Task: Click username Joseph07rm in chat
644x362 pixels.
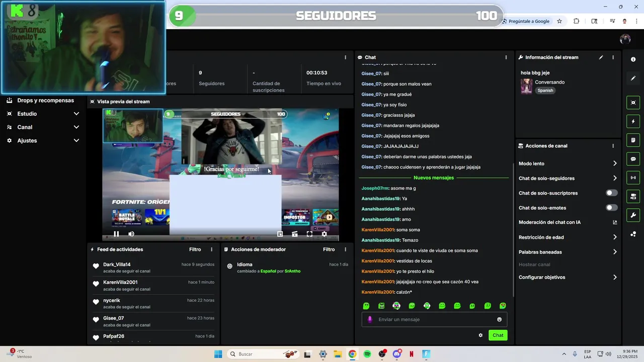Action: (x=375, y=188)
